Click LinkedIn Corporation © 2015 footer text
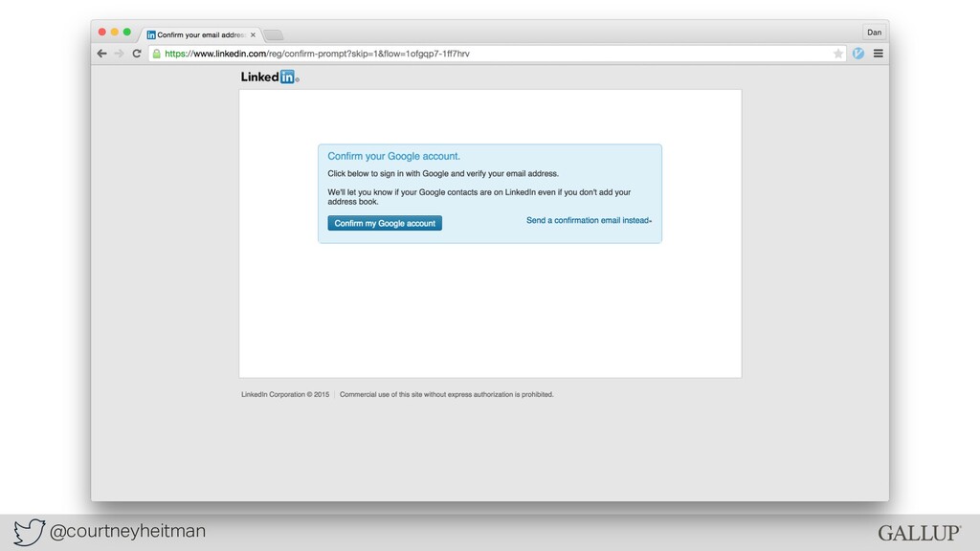The height and width of the screenshot is (551, 980). click(x=285, y=394)
